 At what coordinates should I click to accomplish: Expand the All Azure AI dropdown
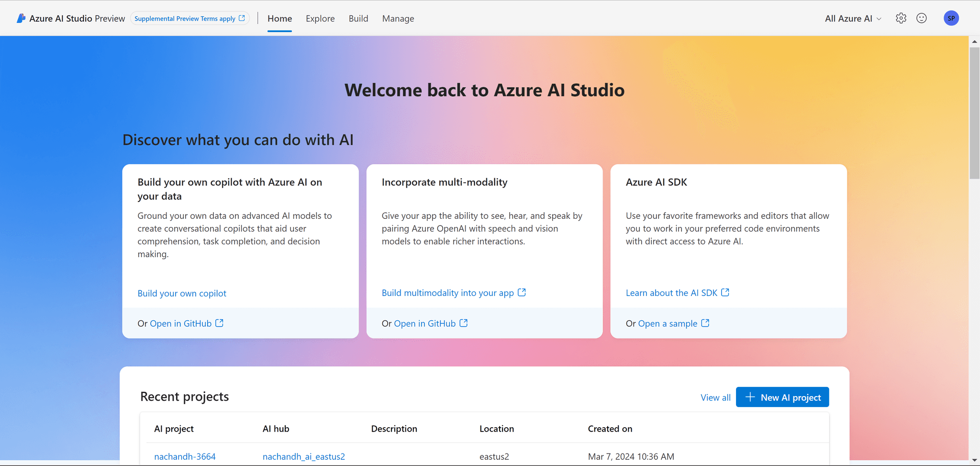853,18
